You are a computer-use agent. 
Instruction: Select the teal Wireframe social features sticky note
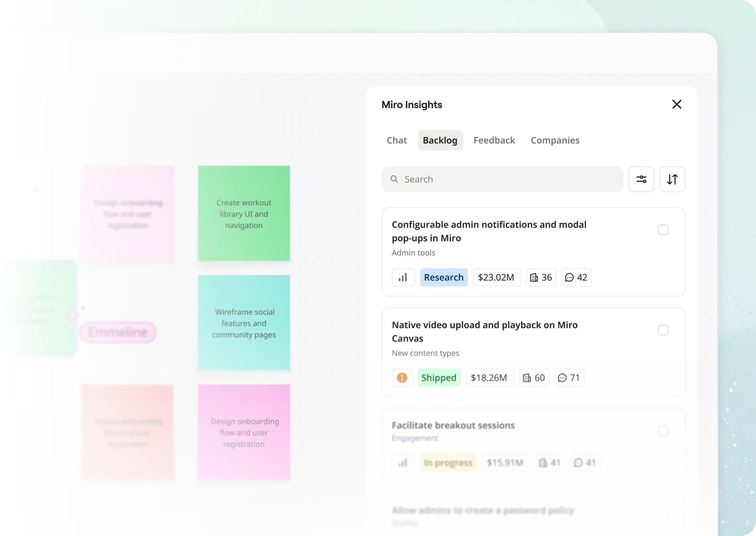[x=244, y=322]
